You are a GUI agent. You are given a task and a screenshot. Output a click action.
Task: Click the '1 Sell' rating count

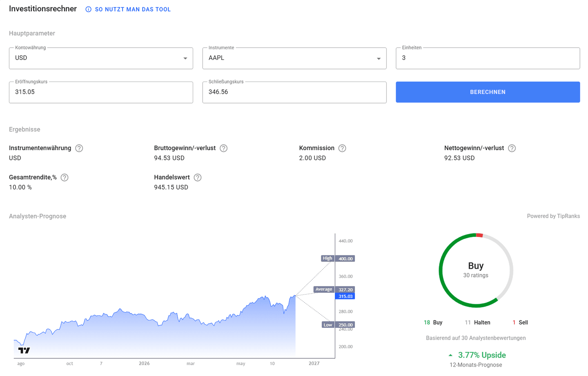click(x=520, y=323)
